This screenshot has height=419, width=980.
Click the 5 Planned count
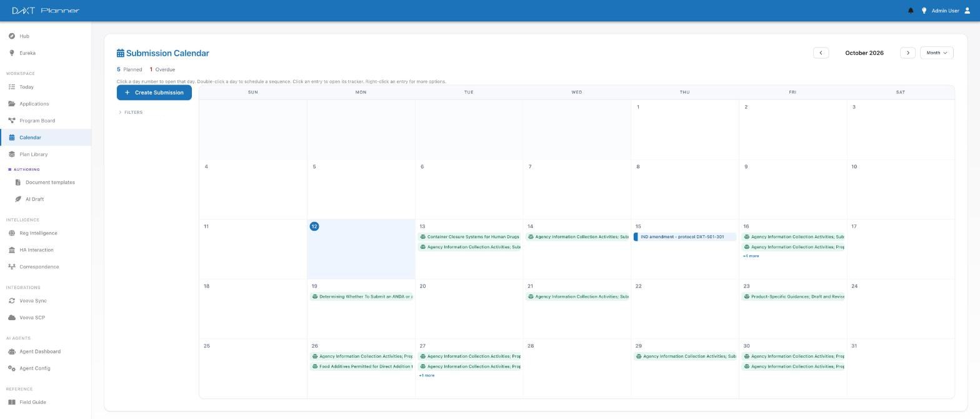coord(129,69)
